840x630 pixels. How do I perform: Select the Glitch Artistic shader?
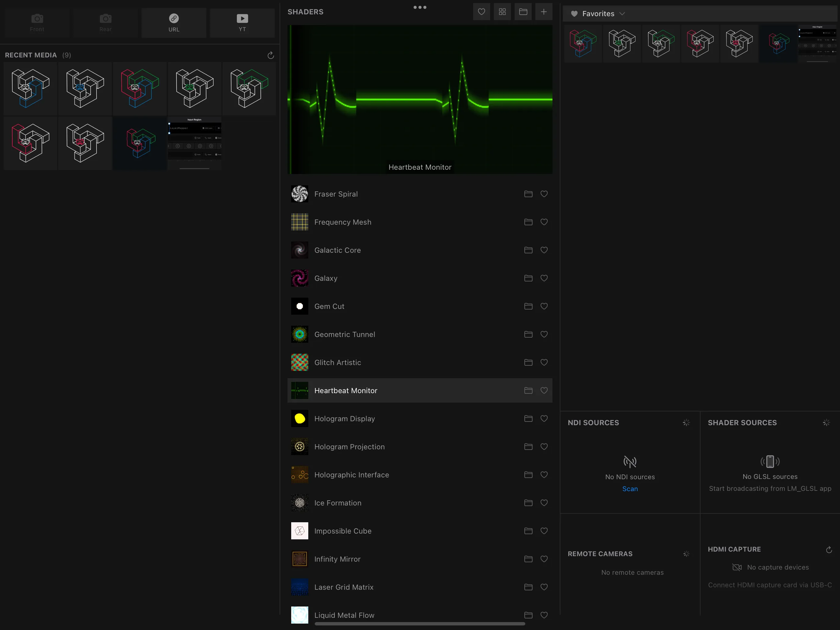coord(420,363)
